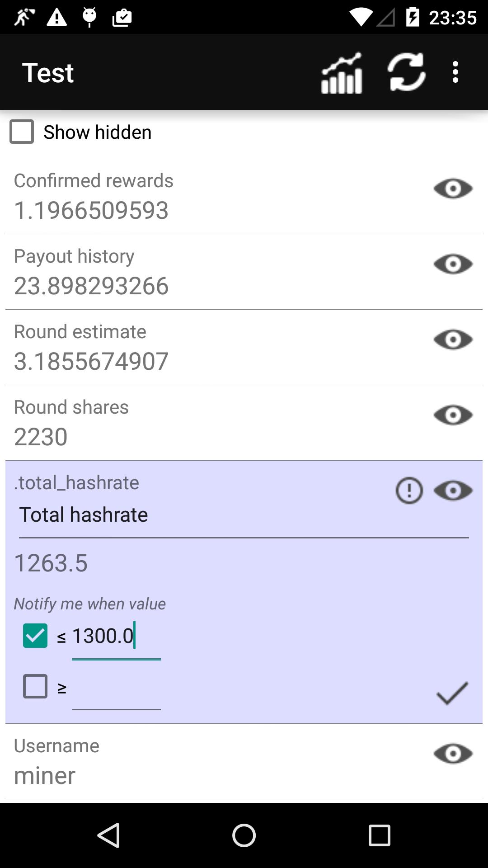Enable the Show hidden checkbox
The height and width of the screenshot is (868, 488).
pos(22,132)
